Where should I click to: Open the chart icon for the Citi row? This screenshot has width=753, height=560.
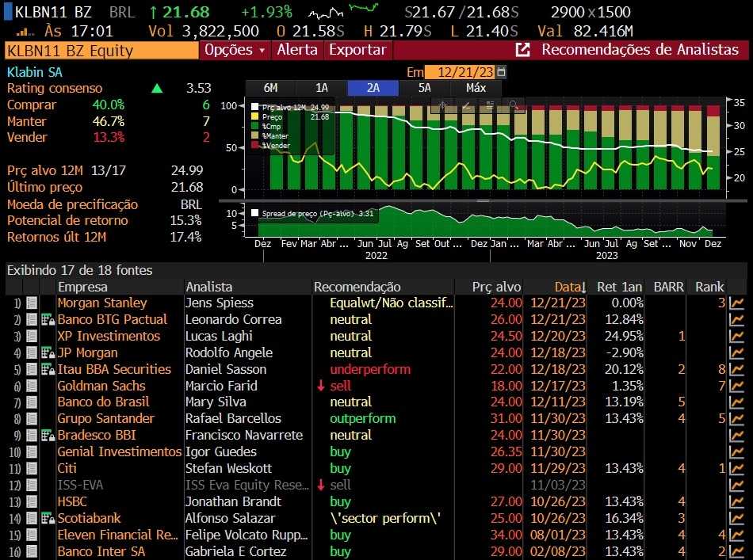737,468
